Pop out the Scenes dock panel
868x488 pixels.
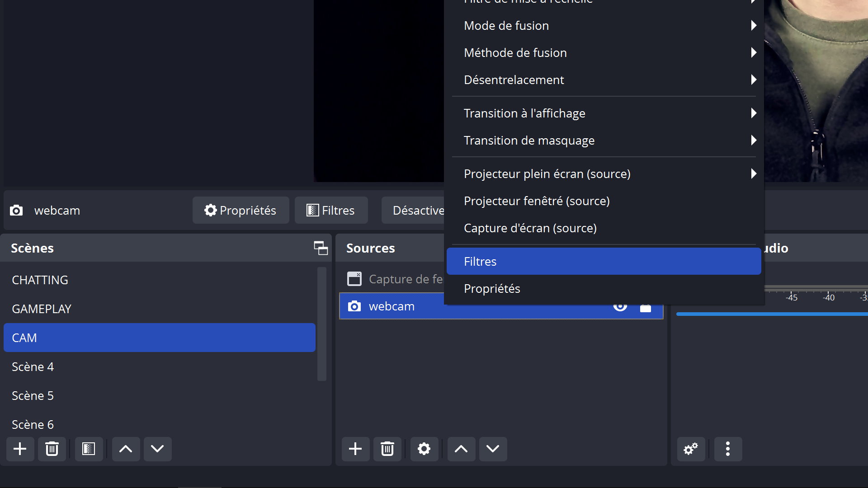pos(321,248)
